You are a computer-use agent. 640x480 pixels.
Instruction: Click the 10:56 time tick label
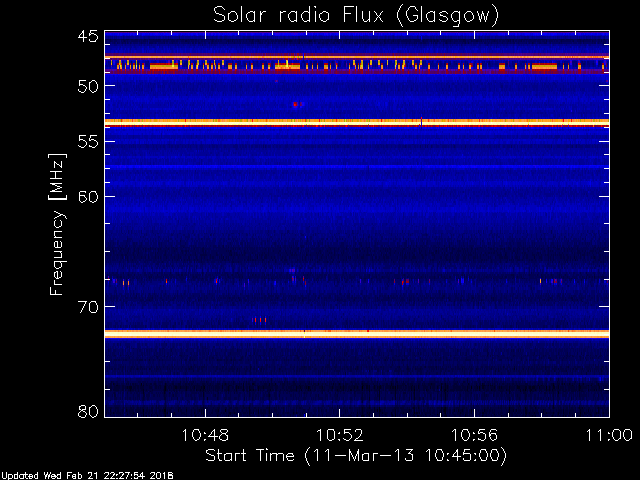point(474,435)
